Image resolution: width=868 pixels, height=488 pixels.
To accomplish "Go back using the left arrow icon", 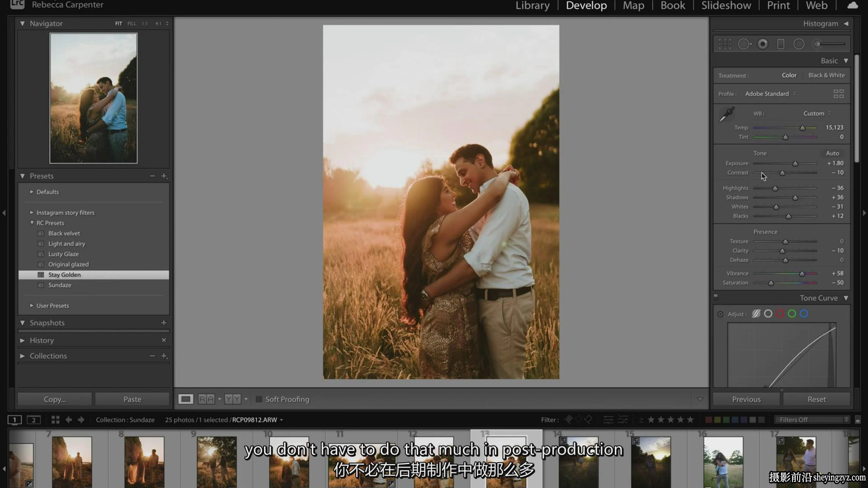I will 69,420.
